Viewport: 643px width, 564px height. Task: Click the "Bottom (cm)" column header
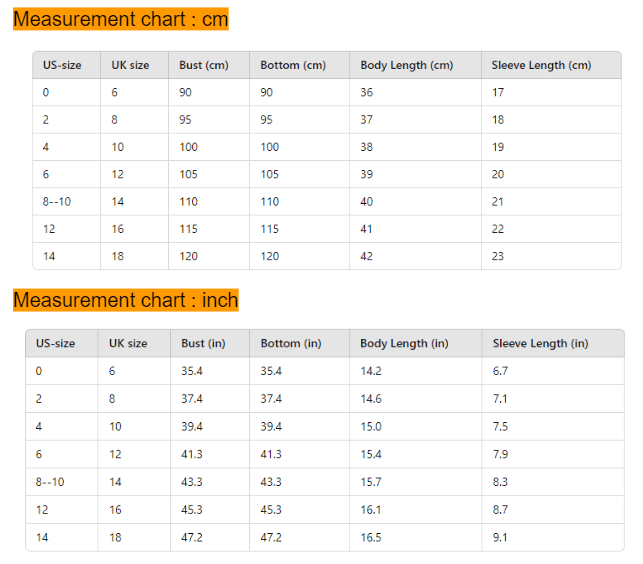(x=293, y=65)
